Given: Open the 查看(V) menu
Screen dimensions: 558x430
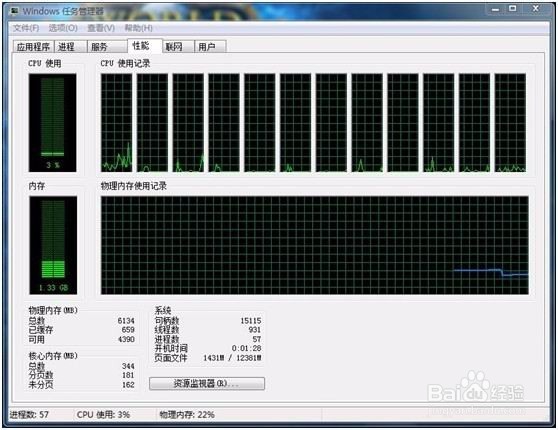Looking at the screenshot, I should [101, 28].
